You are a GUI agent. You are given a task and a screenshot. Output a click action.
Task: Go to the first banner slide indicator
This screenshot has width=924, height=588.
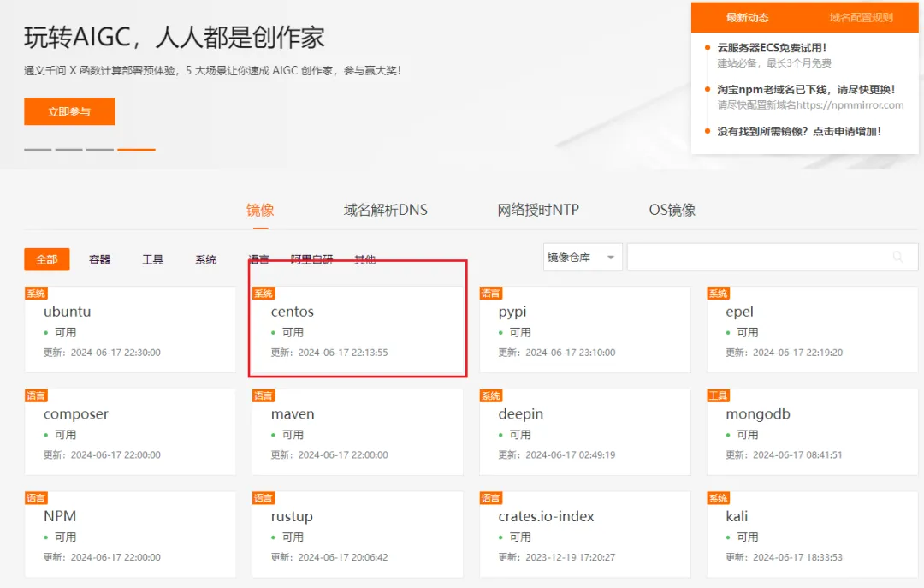[38, 150]
